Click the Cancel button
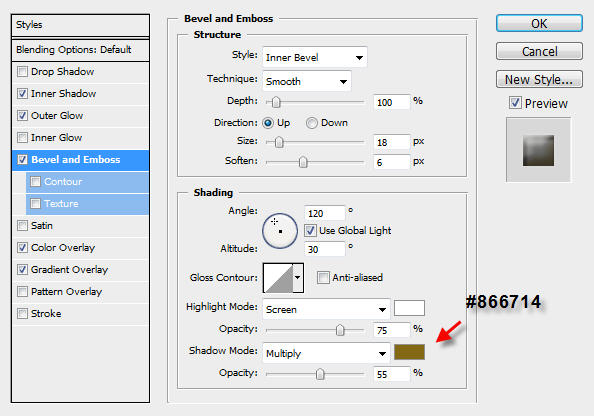Image resolution: width=594 pixels, height=416 pixels. point(539,51)
